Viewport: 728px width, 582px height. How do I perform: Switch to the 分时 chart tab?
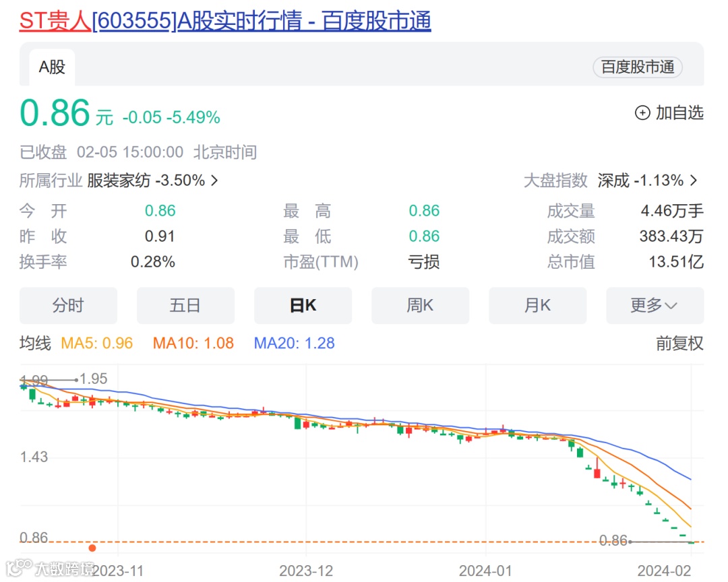(68, 305)
